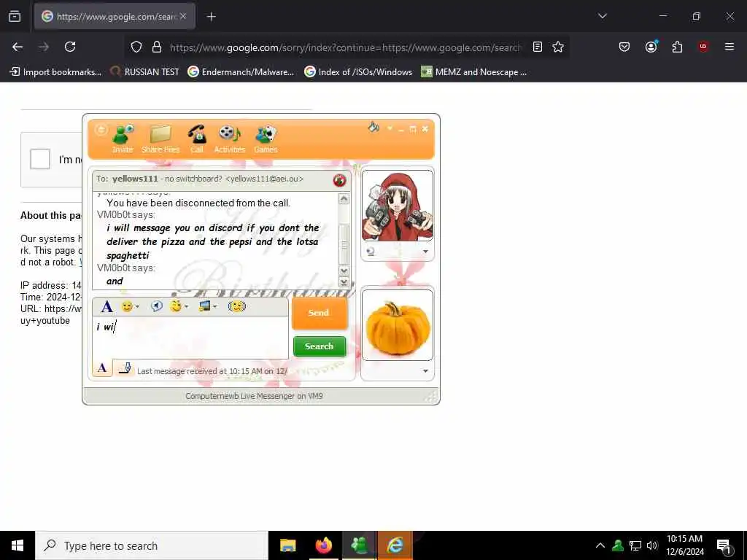Open a new tab with plus button
This screenshot has width=747, height=560.
pos(212,17)
